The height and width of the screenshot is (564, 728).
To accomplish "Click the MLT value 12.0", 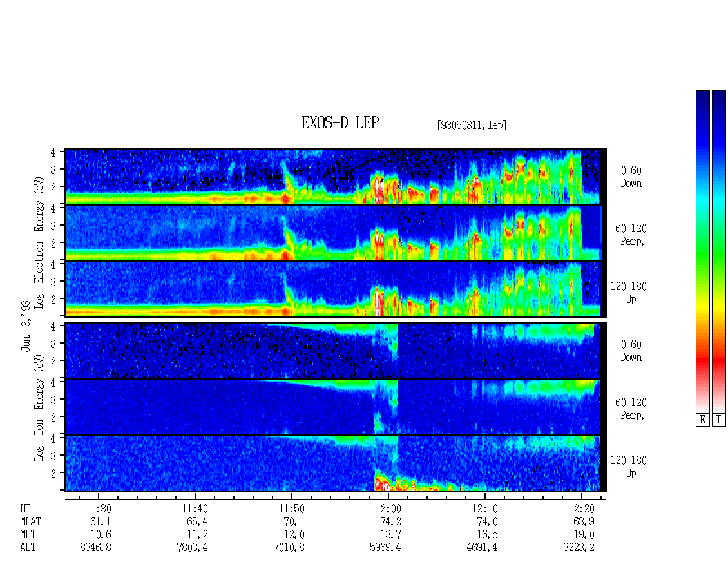I will click(294, 535).
